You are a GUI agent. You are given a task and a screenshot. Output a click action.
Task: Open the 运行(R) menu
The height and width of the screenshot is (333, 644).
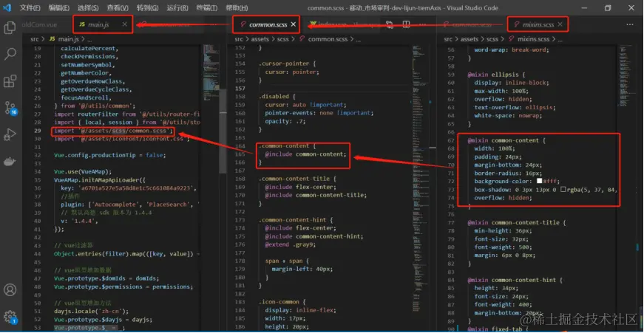coord(177,8)
